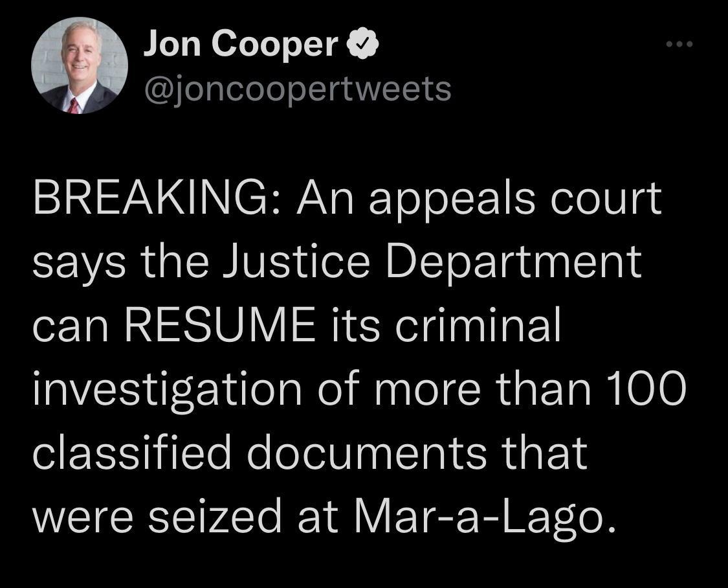Click the profile thumbnail to view the account
This screenshot has height=588, width=728.
pos(79,67)
